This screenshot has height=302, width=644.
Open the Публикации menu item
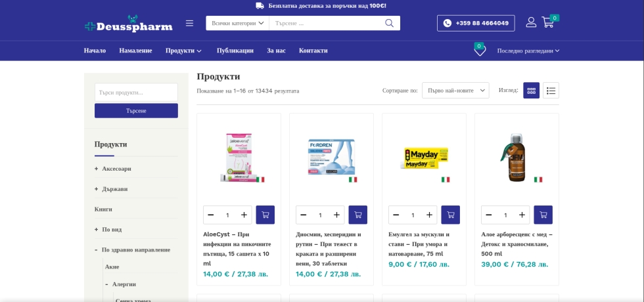point(235,51)
